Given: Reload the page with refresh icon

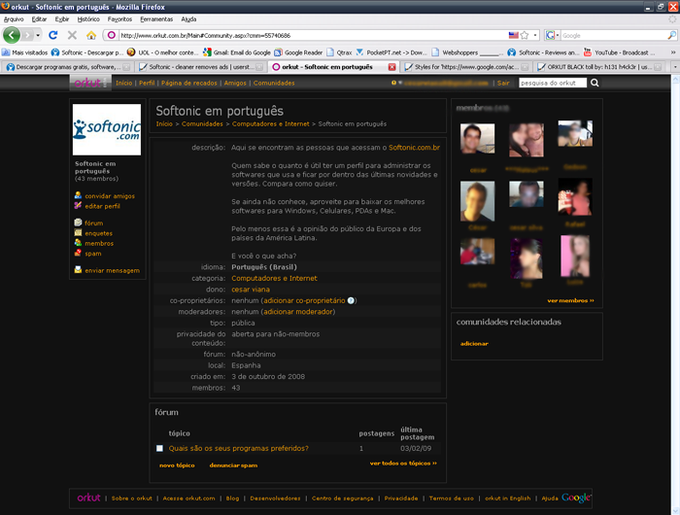Looking at the screenshot, I should (53, 35).
